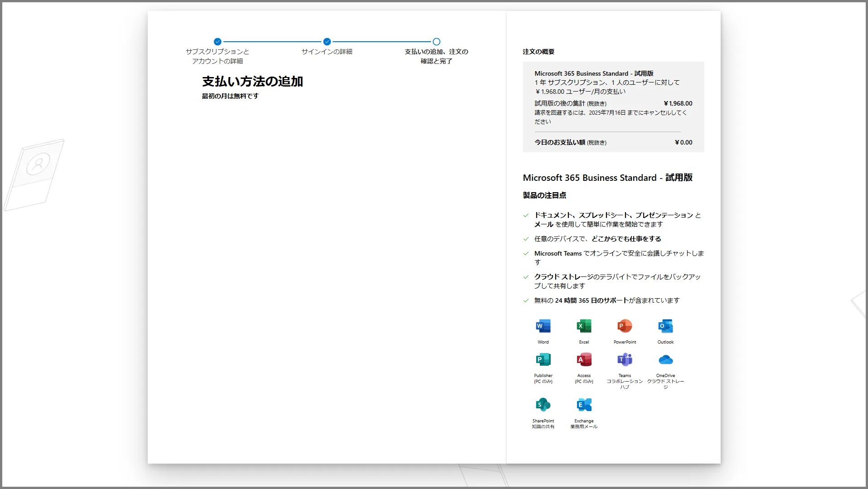The width and height of the screenshot is (868, 489).
Task: Click the 試用版の後の集計 (税抜き) label
Action: [x=570, y=103]
